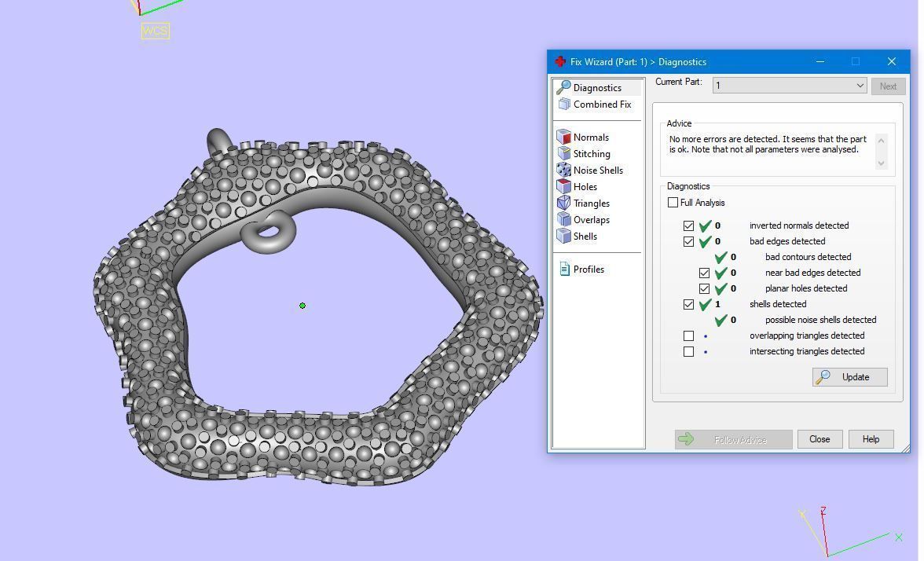Open the Holes fix page
The height and width of the screenshot is (561, 924).
(x=577, y=186)
